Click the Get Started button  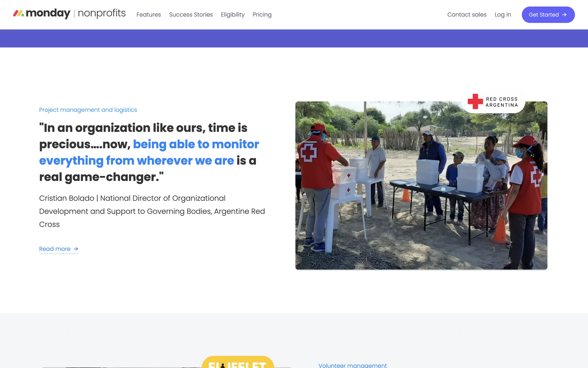548,15
